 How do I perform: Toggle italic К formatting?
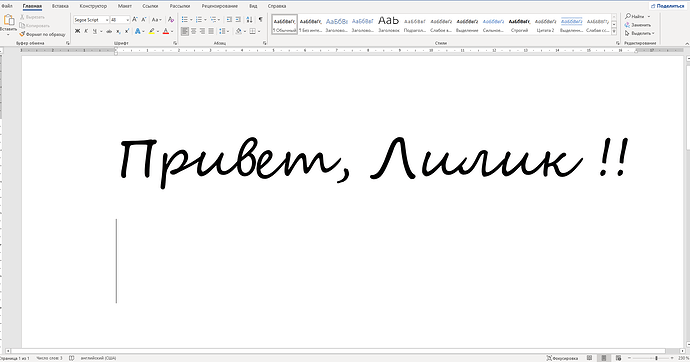click(86, 31)
